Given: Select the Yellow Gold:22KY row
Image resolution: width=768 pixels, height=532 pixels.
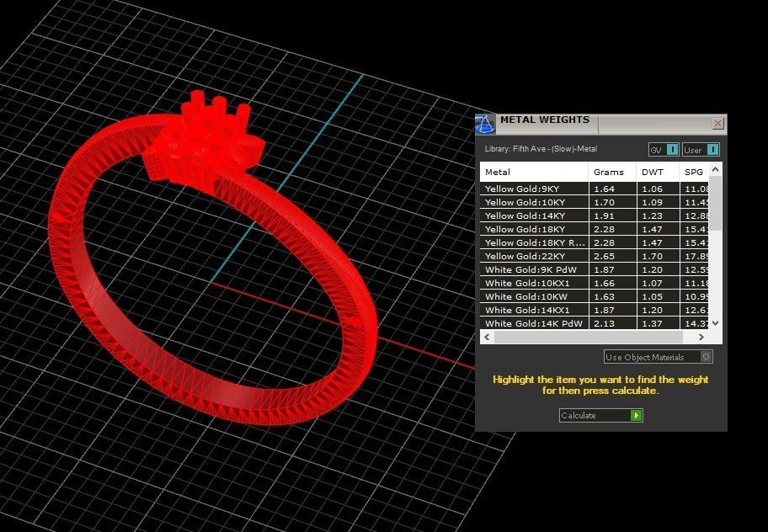Looking at the screenshot, I should point(595,256).
